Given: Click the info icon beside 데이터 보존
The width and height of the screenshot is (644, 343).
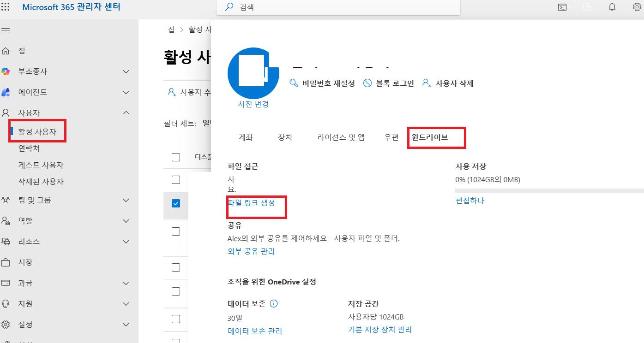Looking at the screenshot, I should coord(273,304).
